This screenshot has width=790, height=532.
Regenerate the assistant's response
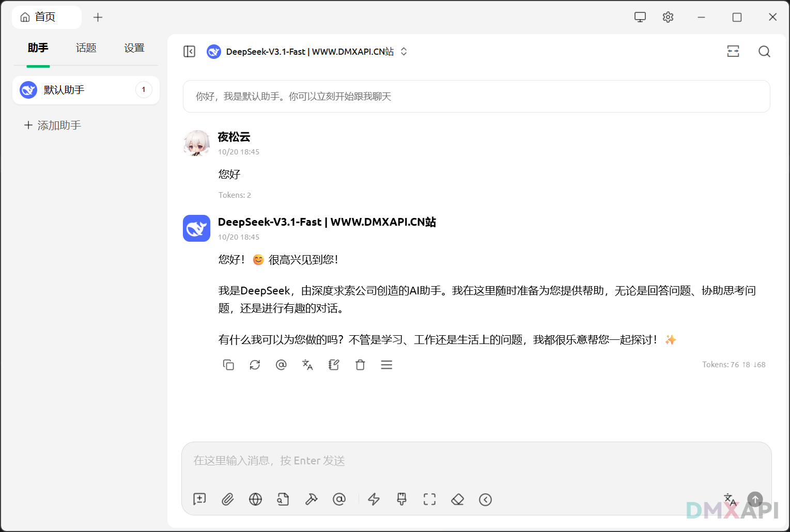pyautogui.click(x=255, y=365)
